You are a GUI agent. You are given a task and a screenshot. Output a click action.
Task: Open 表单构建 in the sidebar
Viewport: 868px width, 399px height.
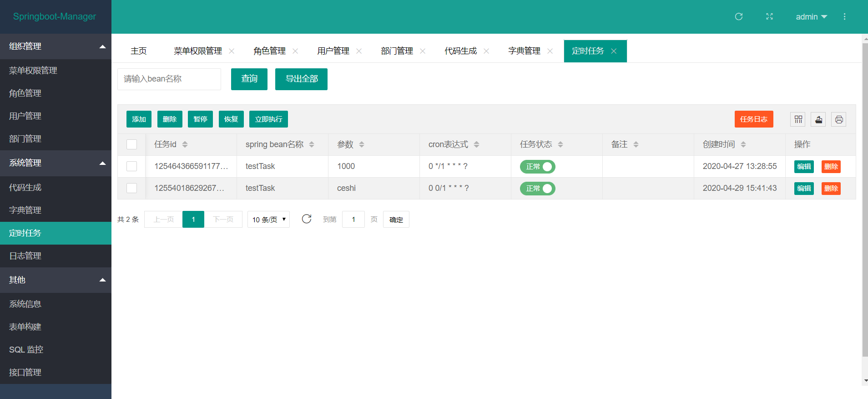(56, 327)
